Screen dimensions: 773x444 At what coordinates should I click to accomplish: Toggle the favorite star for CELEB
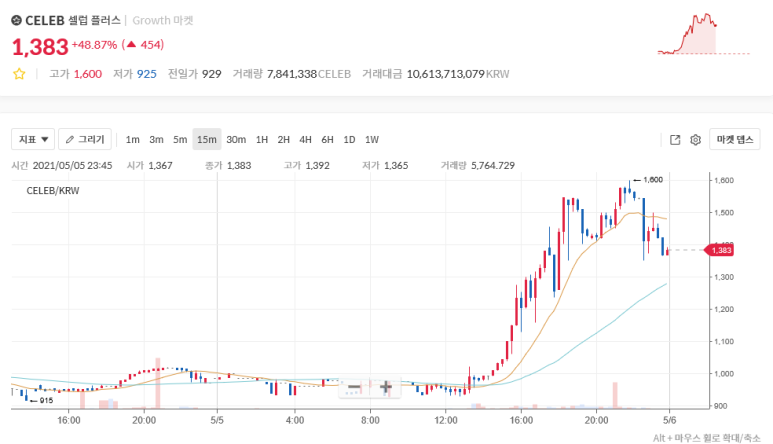(x=19, y=74)
